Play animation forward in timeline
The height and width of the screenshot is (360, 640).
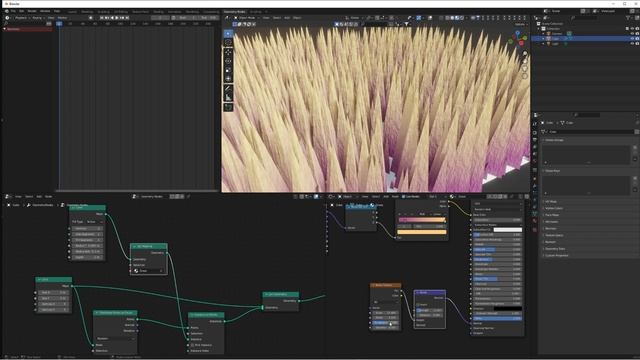coord(117,18)
